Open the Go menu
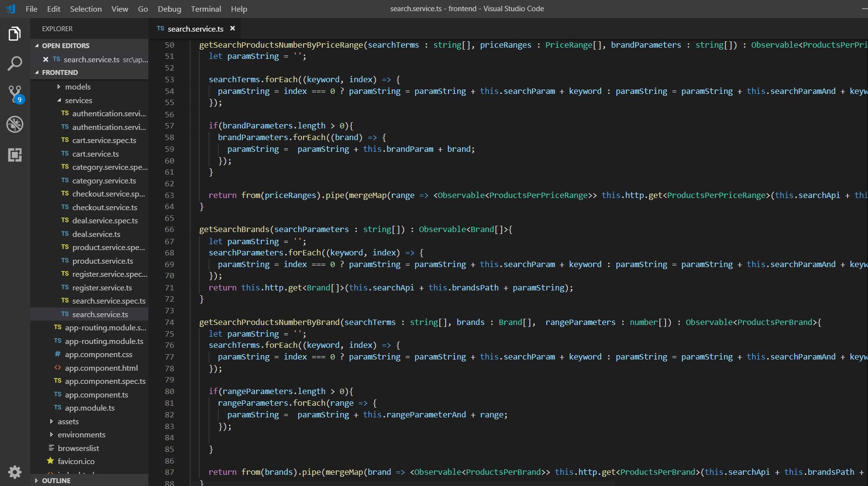Image resolution: width=868 pixels, height=486 pixels. [143, 9]
